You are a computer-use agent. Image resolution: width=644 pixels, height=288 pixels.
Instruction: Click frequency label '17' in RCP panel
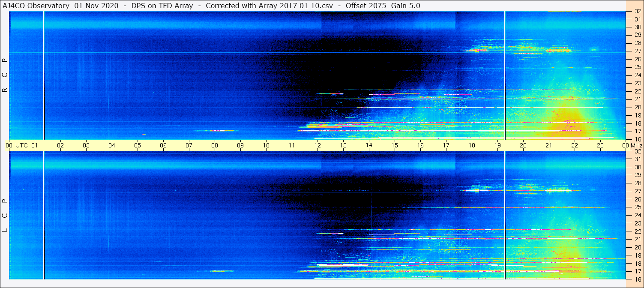pyautogui.click(x=637, y=131)
